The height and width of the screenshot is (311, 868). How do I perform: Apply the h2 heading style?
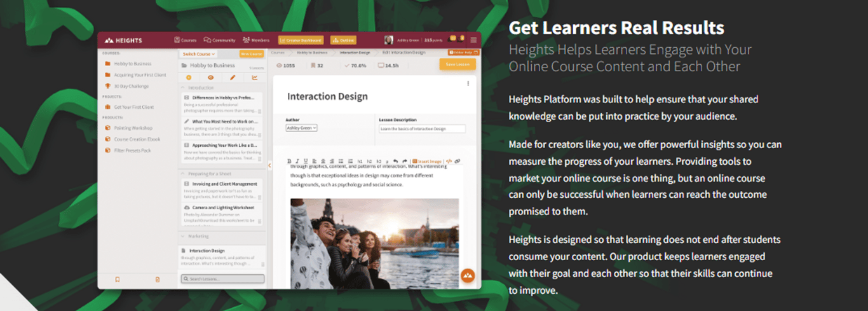point(369,162)
